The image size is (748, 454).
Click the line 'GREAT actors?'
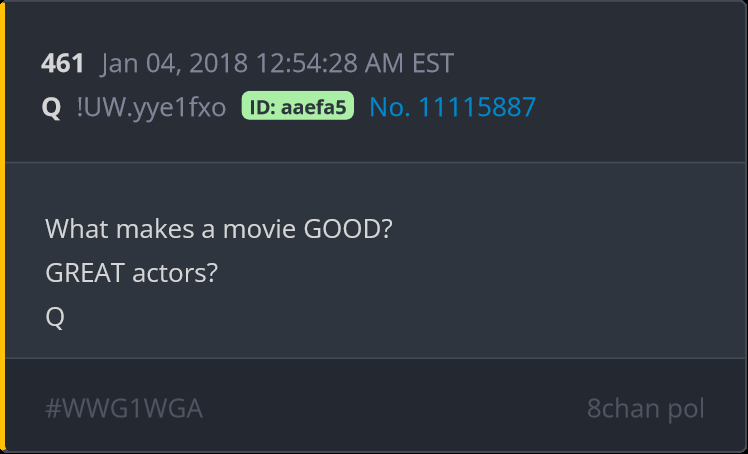pyautogui.click(x=132, y=273)
